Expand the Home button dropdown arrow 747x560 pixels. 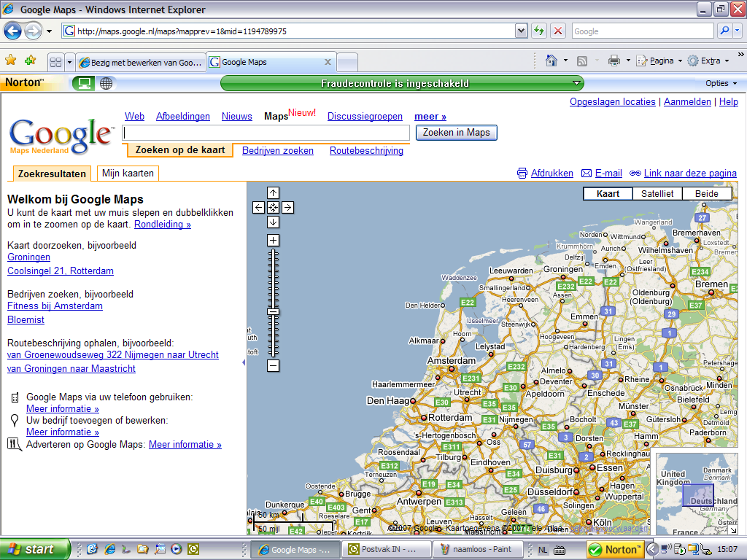tap(565, 61)
